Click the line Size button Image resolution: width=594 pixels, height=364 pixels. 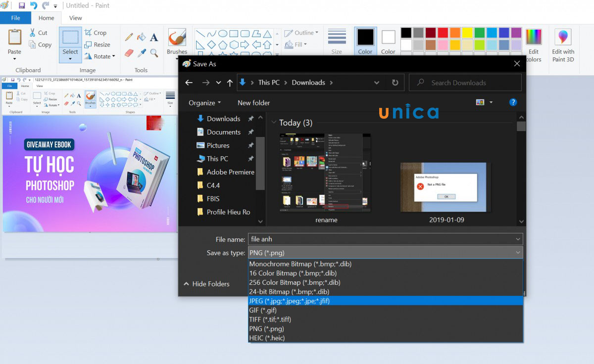pos(337,41)
